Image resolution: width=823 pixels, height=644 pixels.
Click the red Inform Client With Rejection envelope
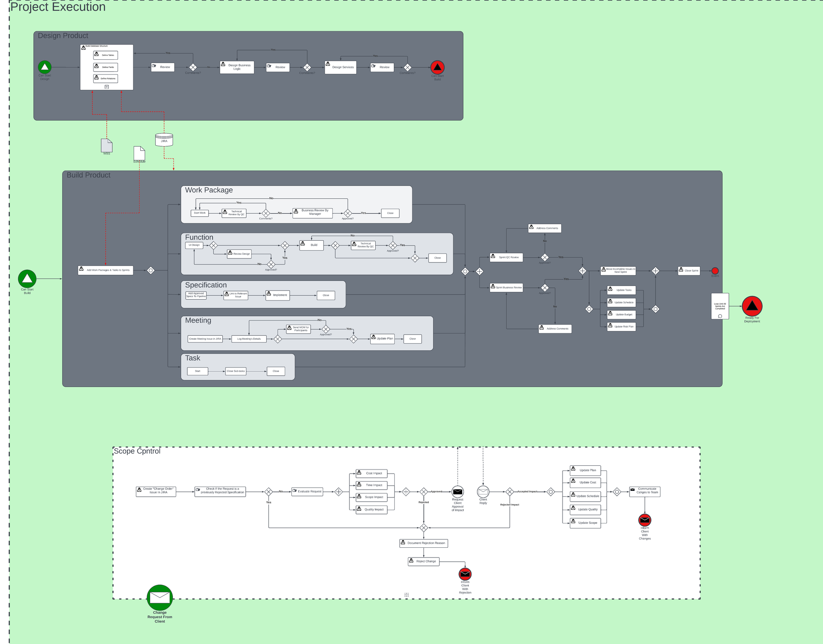pos(465,574)
